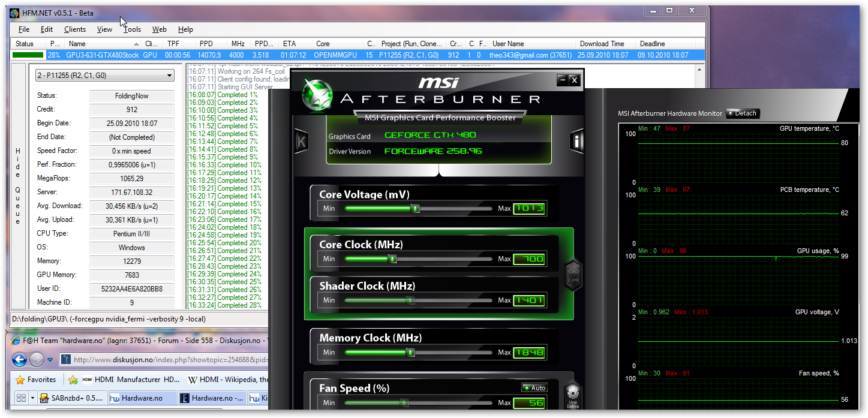Open the Tools menu in HFM.NET
The width and height of the screenshot is (868, 418).
132,29
